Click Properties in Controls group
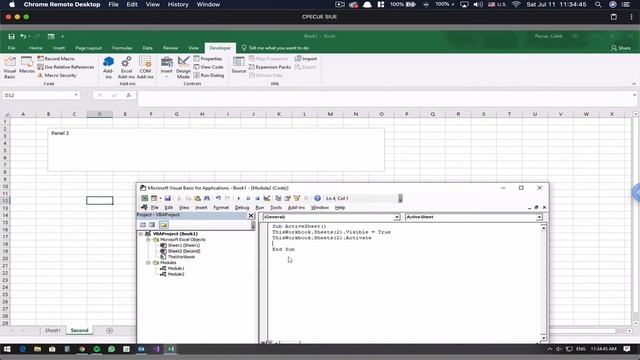640x360 pixels. coord(208,59)
